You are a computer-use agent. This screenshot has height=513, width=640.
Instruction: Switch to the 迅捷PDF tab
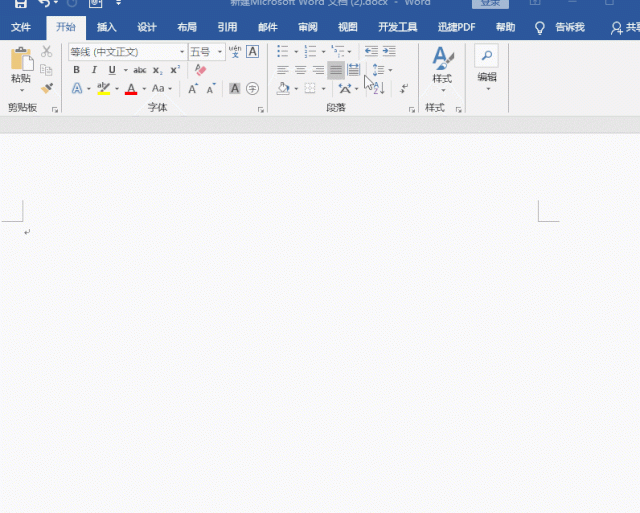click(456, 27)
